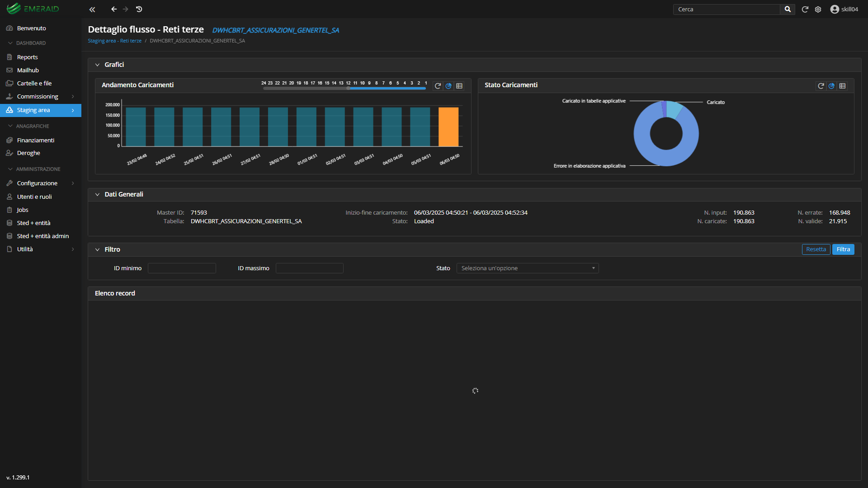Viewport: 868px width, 488px height.
Task: Show Andamento Caricamenti as table
Action: point(459,86)
